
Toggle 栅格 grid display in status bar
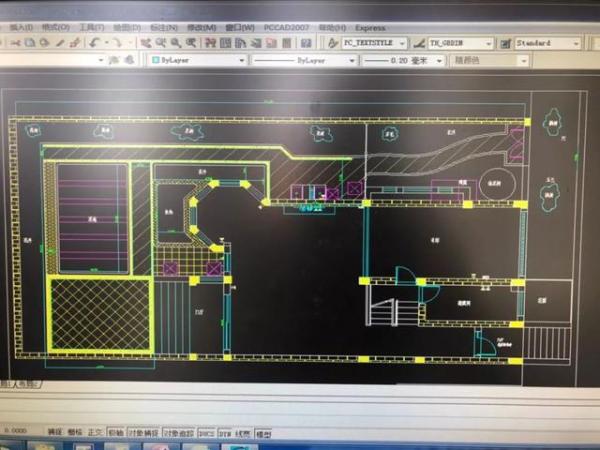tap(75, 432)
